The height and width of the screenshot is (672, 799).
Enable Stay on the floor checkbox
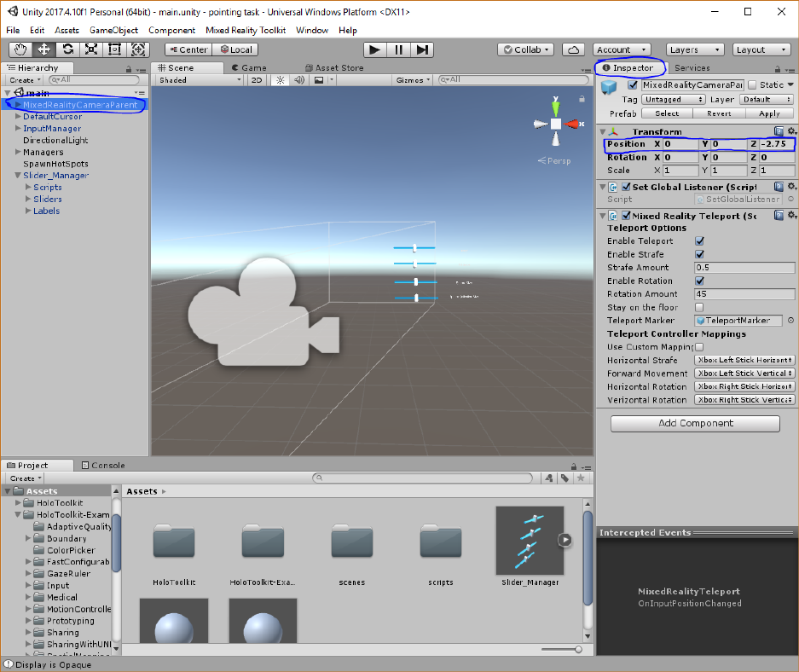tap(700, 307)
